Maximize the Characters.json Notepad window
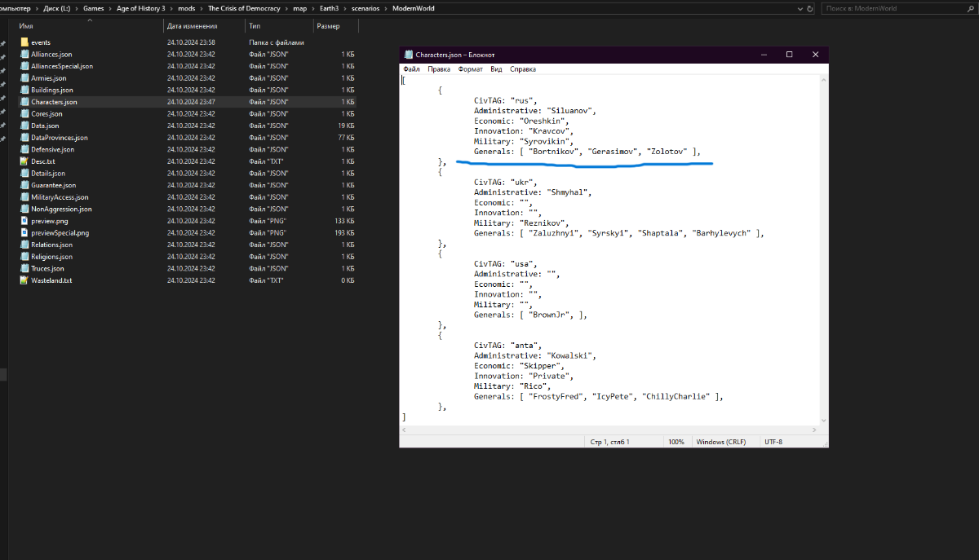 [x=789, y=55]
